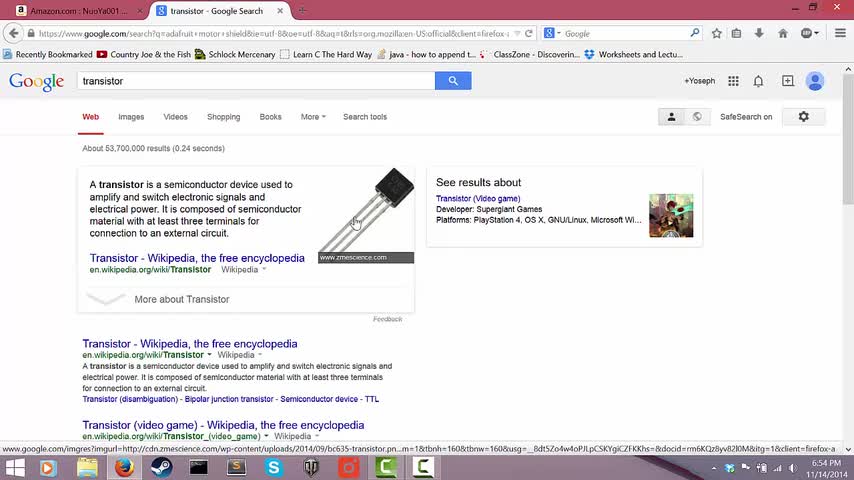Select the Books search tab
854x480 pixels.
coord(271,117)
